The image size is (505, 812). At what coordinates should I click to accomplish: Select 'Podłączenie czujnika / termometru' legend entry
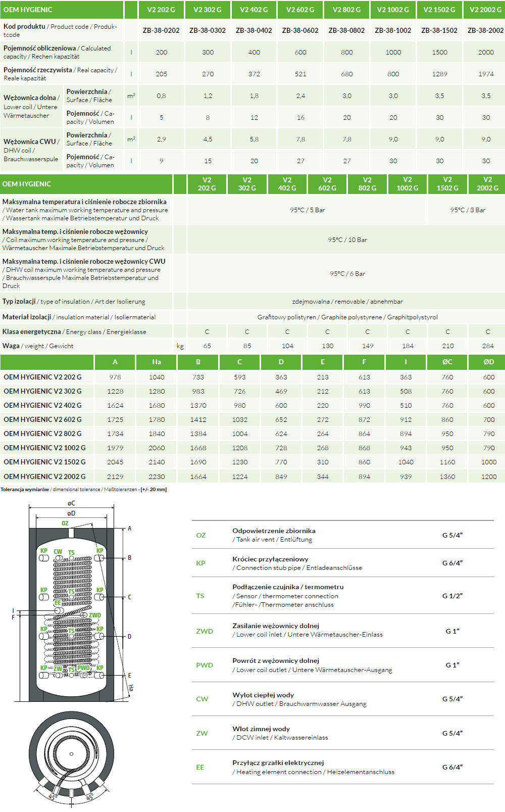click(x=288, y=596)
